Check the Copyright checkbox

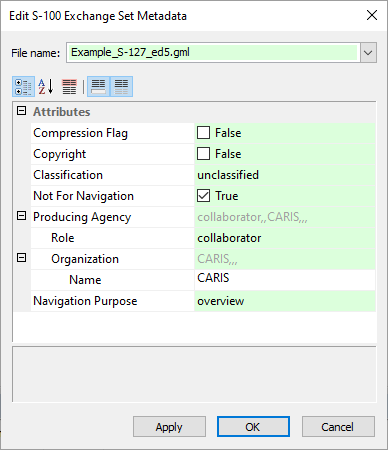click(203, 154)
